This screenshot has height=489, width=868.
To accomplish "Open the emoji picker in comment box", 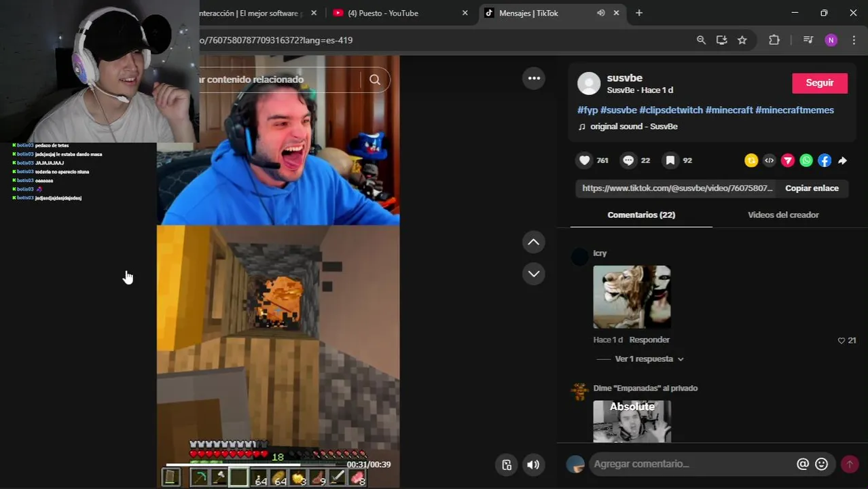I will pyautogui.click(x=821, y=464).
